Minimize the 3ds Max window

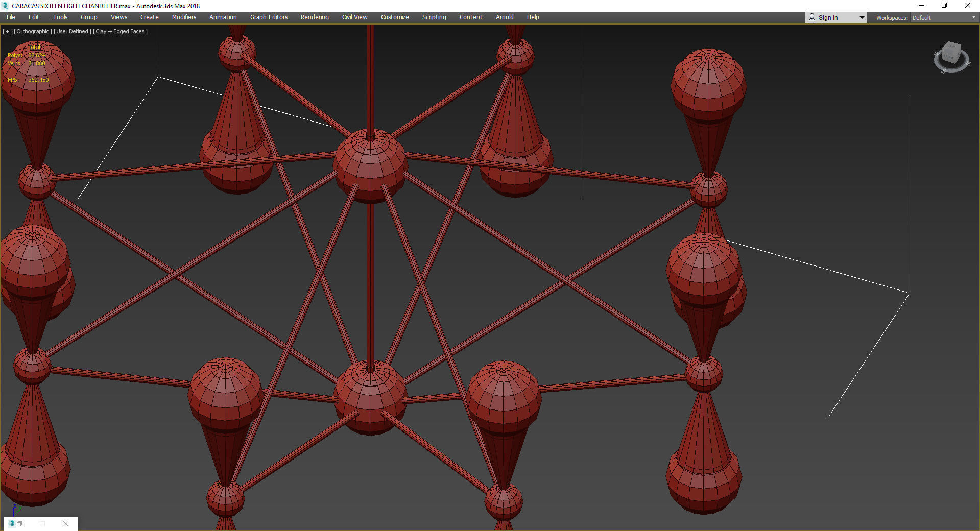coord(921,6)
